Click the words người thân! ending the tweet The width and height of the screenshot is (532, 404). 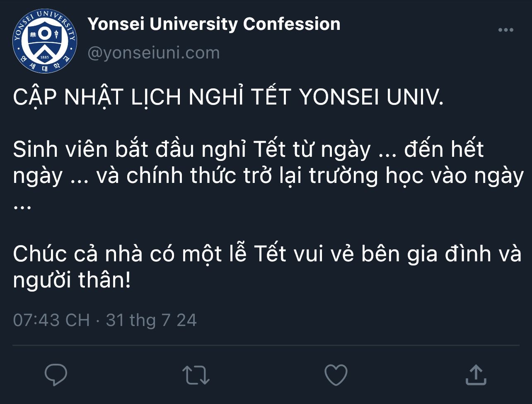[x=72, y=280]
